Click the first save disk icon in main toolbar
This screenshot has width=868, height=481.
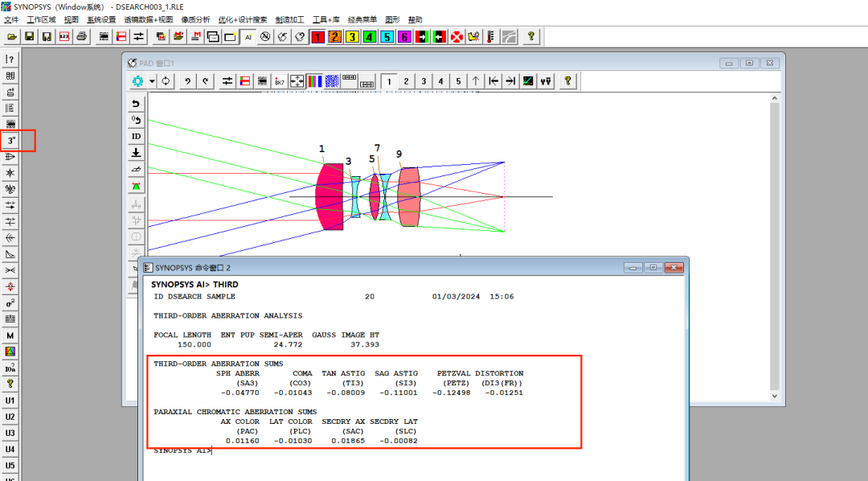tap(30, 36)
